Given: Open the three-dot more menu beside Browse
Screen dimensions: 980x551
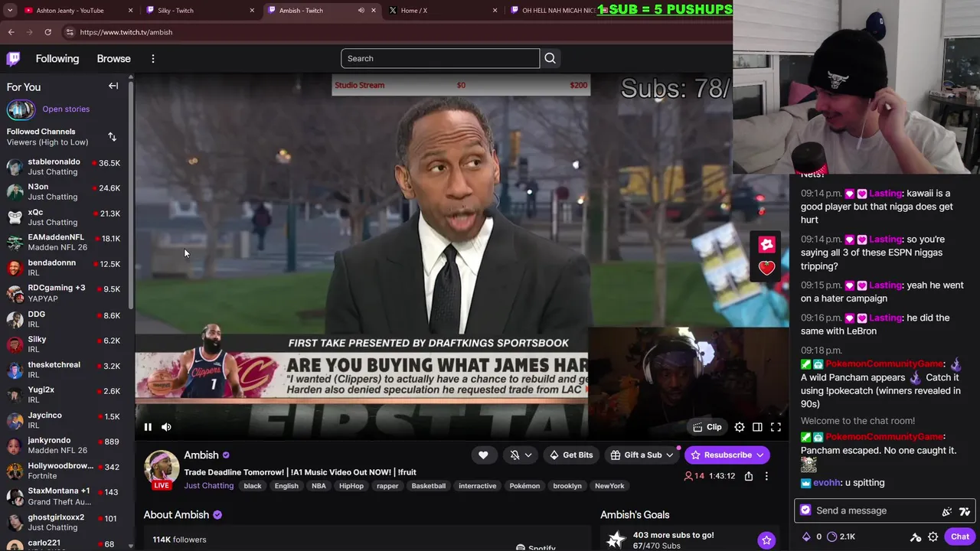Looking at the screenshot, I should (153, 59).
